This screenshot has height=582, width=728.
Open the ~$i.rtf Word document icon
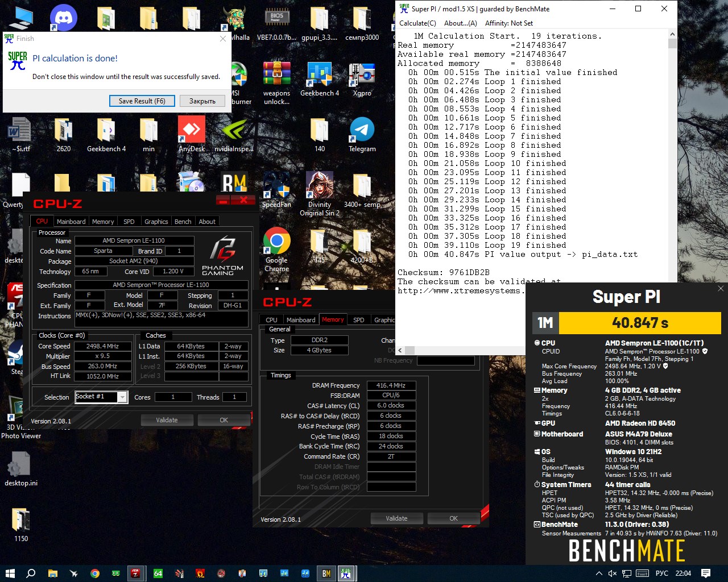(21, 134)
